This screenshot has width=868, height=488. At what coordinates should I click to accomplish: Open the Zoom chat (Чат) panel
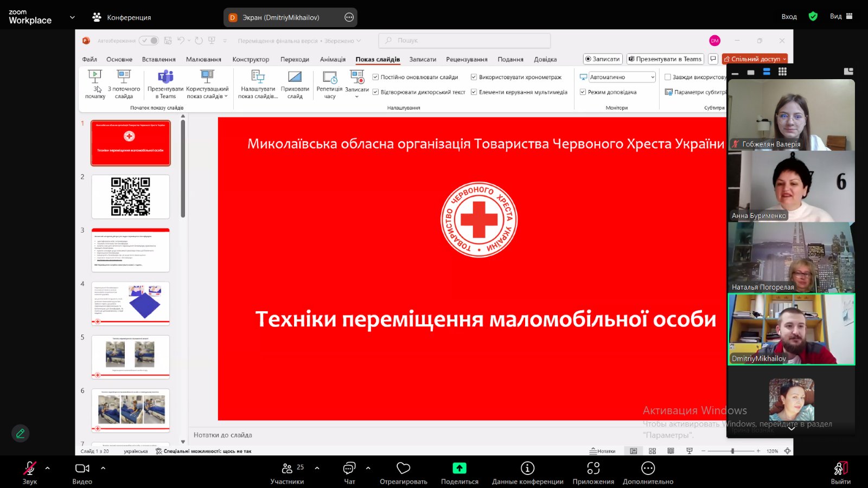(x=349, y=468)
